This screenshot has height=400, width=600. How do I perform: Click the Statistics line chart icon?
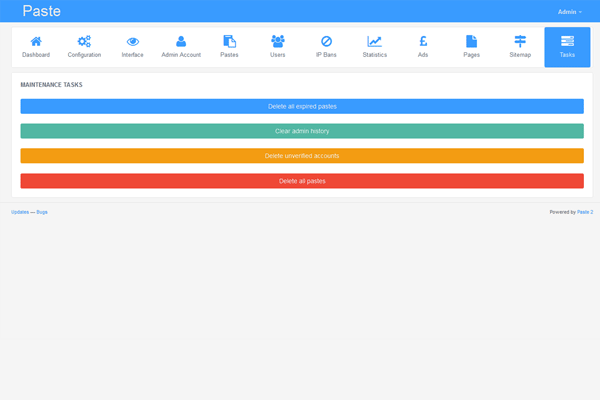pyautogui.click(x=374, y=42)
